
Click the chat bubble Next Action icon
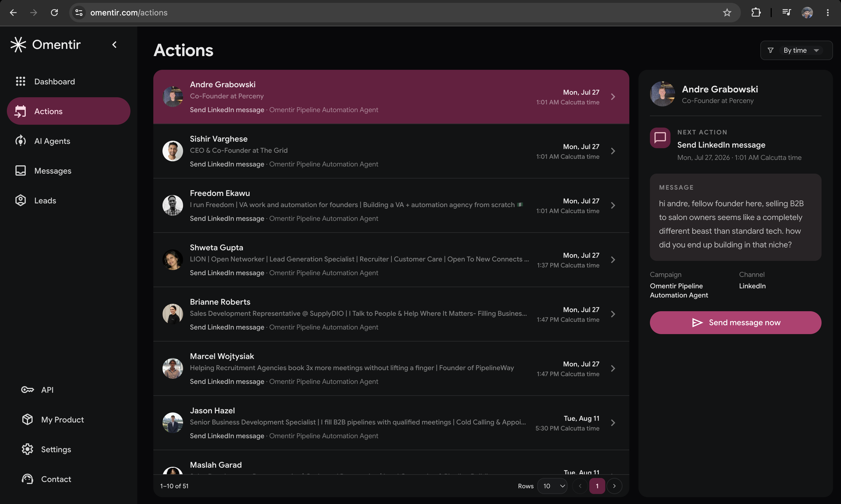(660, 138)
